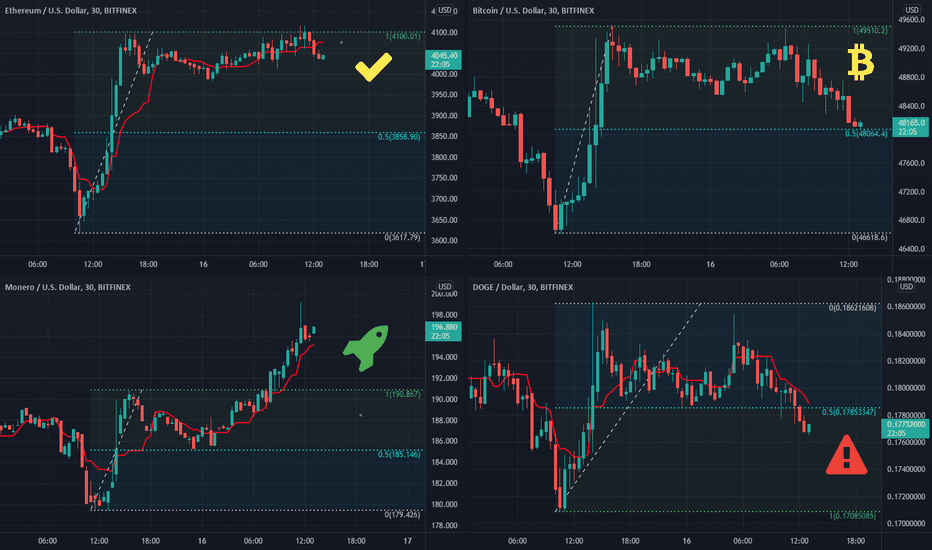The image size is (932, 550).
Task: Select the Bitcoin Fib level 1(49510.2) label
Action: pyautogui.click(x=870, y=31)
